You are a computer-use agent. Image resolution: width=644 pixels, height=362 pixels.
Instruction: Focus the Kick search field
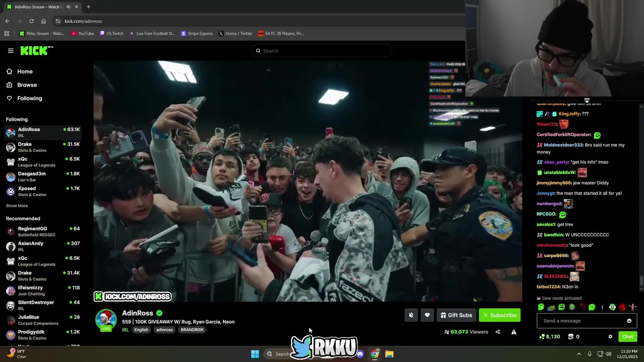point(322,51)
